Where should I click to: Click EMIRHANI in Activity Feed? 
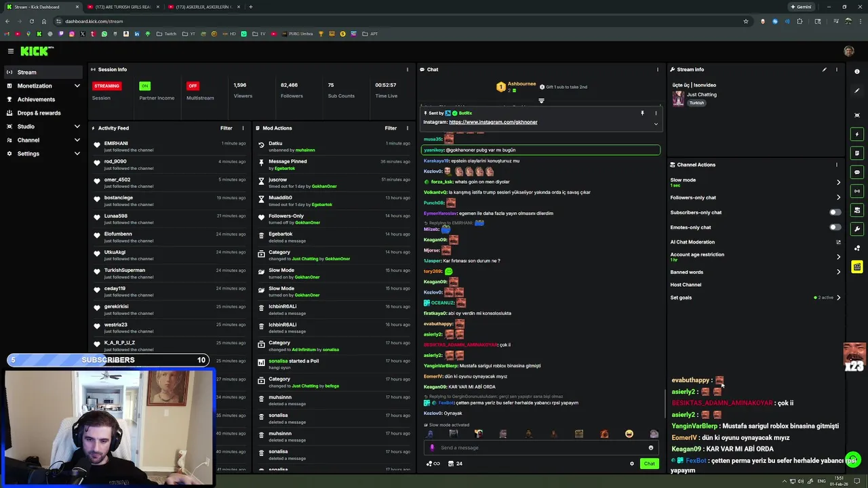[x=116, y=144]
